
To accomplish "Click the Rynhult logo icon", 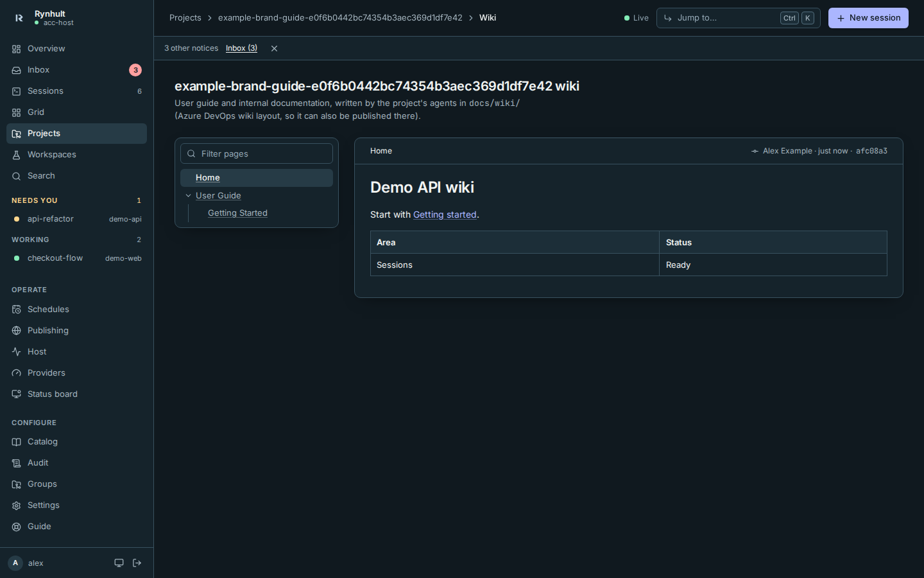I will (19, 18).
